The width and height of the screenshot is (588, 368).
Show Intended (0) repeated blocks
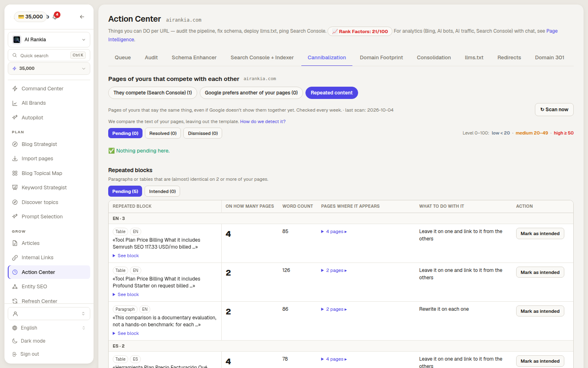(162, 191)
